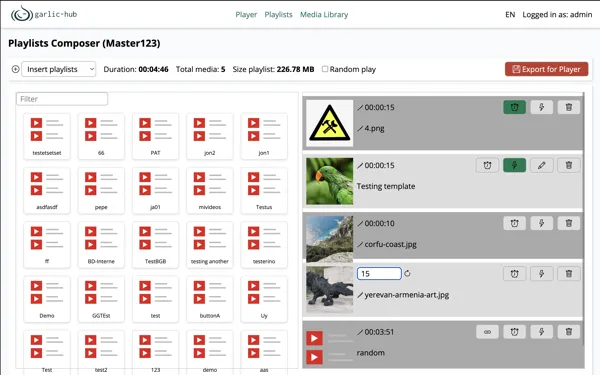The image size is (600, 375).
Task: Click the Export for Player button
Action: click(546, 69)
